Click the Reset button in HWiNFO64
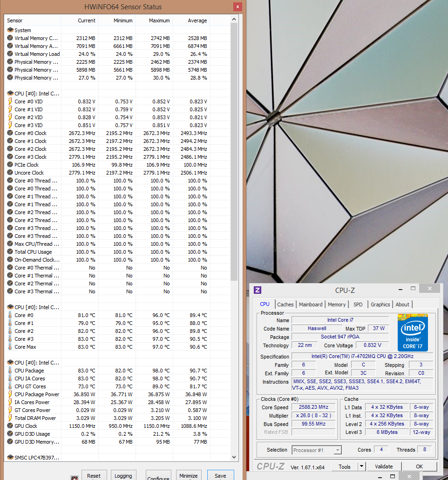Viewport: 448px width, 480px height. click(94, 475)
